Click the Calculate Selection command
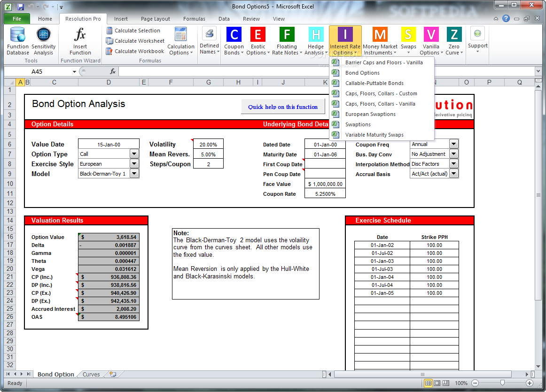Image resolution: width=546 pixels, height=392 pixels. (x=133, y=31)
